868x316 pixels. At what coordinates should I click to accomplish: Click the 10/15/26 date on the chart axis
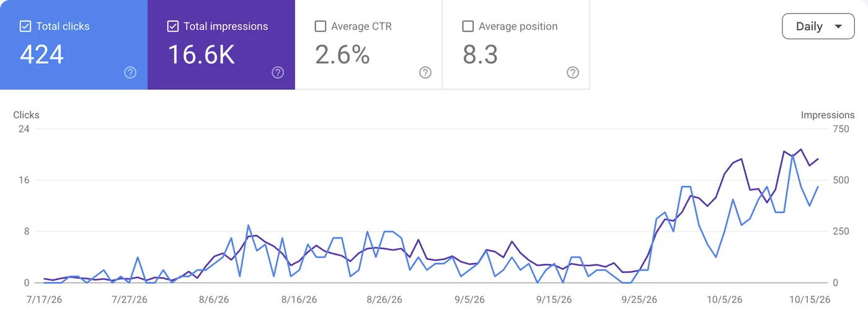tap(808, 299)
